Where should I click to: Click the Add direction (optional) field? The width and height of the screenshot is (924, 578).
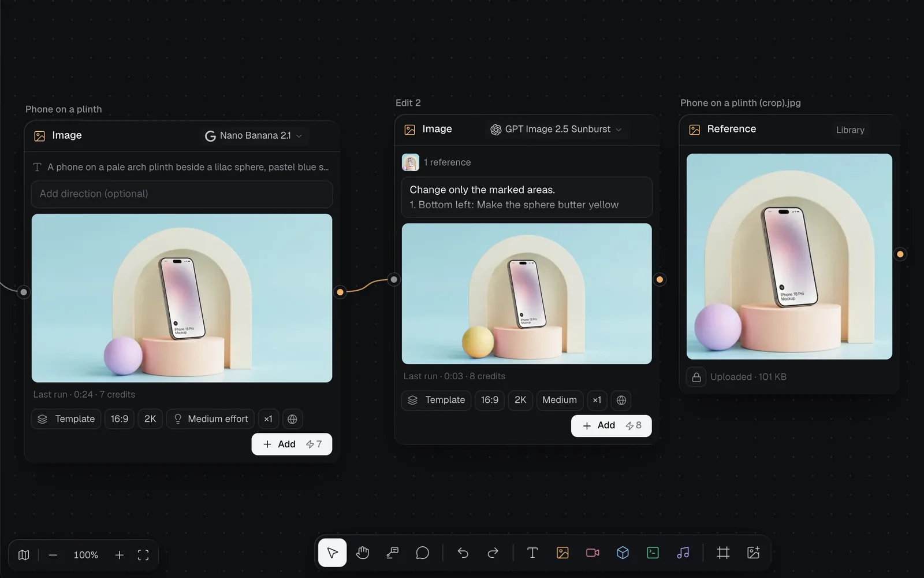[182, 194]
